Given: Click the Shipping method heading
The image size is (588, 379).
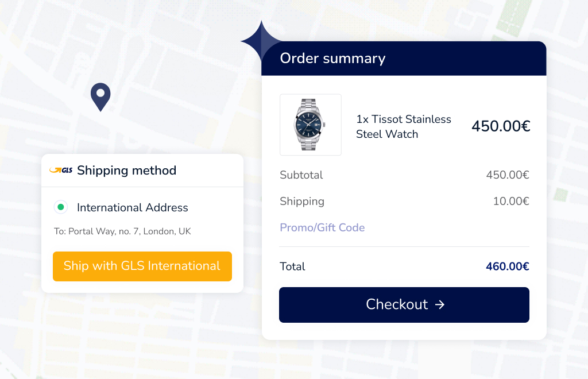Looking at the screenshot, I should pyautogui.click(x=126, y=171).
